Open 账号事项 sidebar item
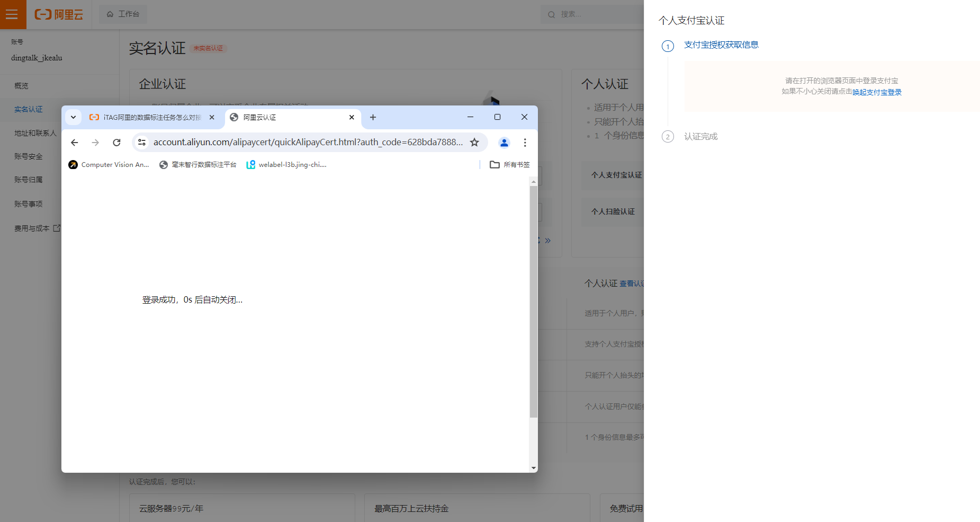The width and height of the screenshot is (980, 522). tap(28, 204)
